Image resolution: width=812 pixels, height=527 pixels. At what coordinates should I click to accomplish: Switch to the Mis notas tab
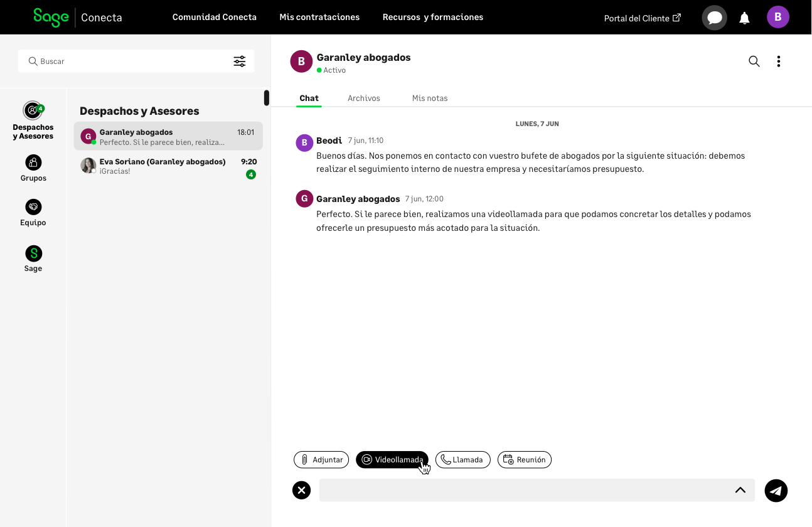(x=430, y=98)
